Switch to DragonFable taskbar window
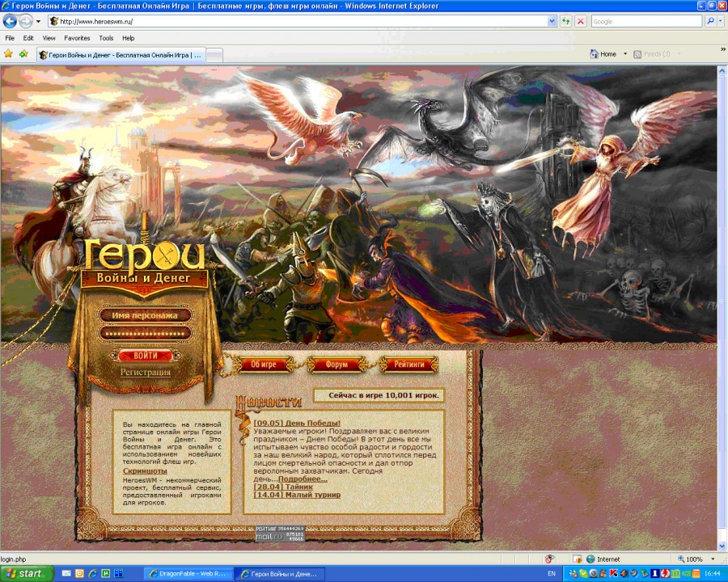The height and width of the screenshot is (582, 728). [x=188, y=574]
